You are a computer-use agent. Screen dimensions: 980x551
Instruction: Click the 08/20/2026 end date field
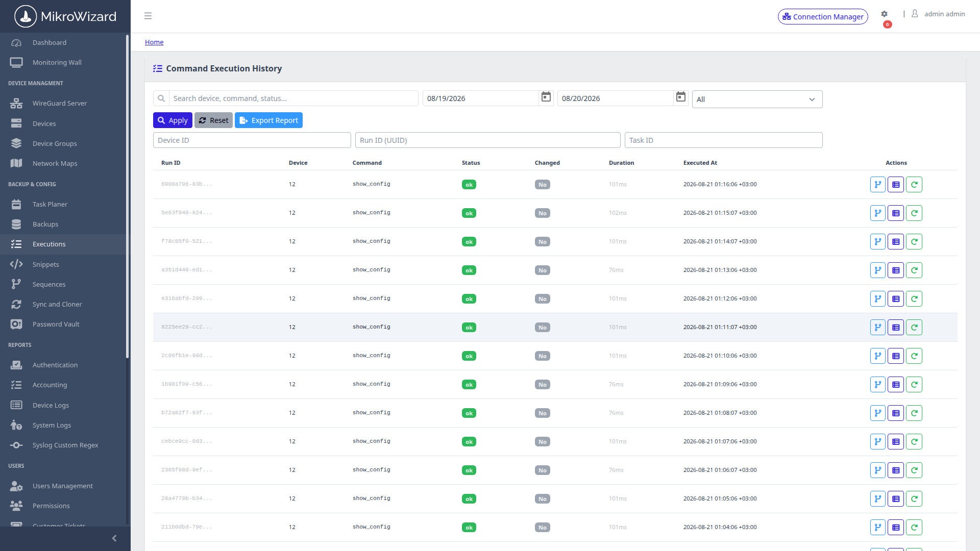615,98
